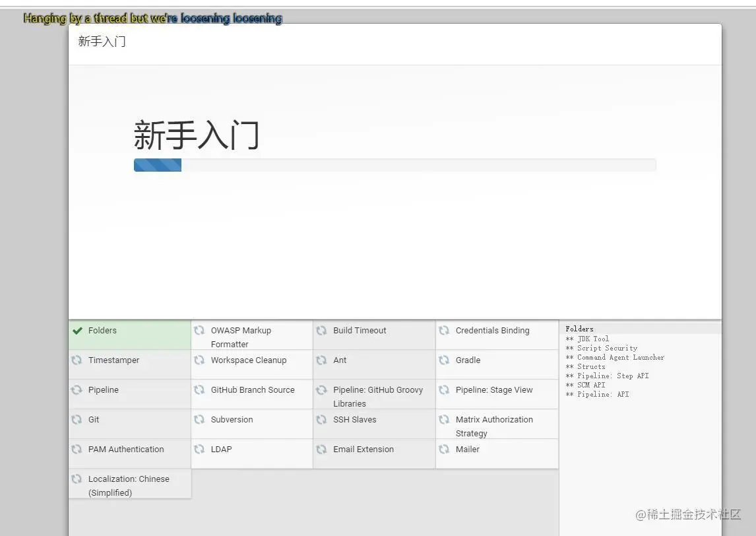Image resolution: width=756 pixels, height=536 pixels.
Task: Click the Folders heading in the install log
Action: coord(580,329)
